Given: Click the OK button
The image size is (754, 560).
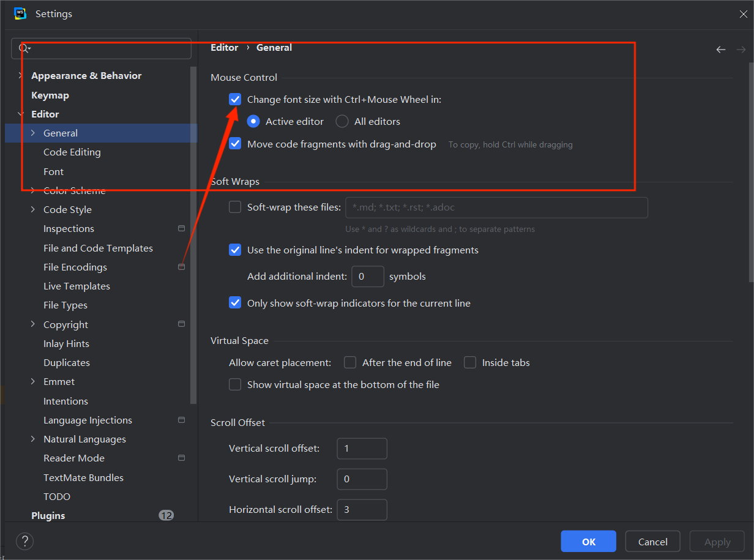Looking at the screenshot, I should [x=588, y=542].
